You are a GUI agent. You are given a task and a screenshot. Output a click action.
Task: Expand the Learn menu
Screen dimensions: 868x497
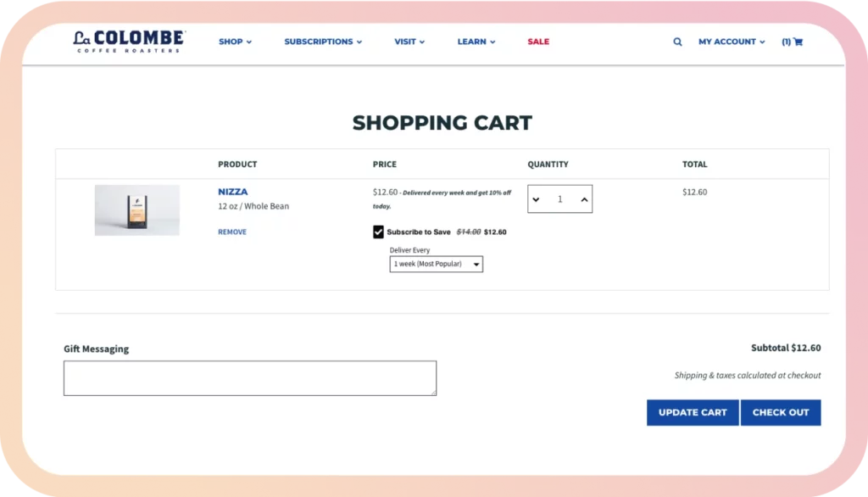tap(476, 42)
